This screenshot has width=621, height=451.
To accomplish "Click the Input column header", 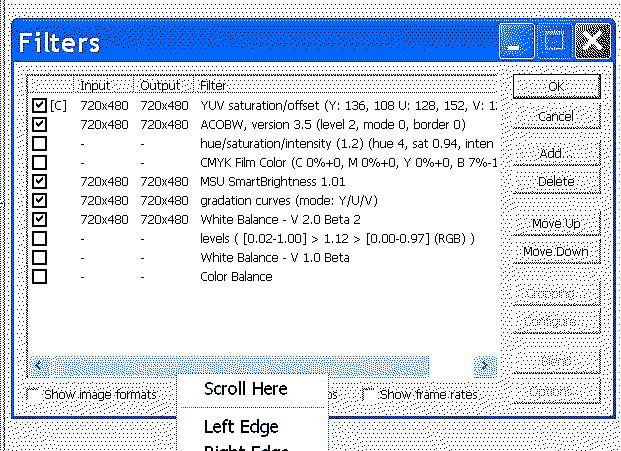I will coord(103,85).
